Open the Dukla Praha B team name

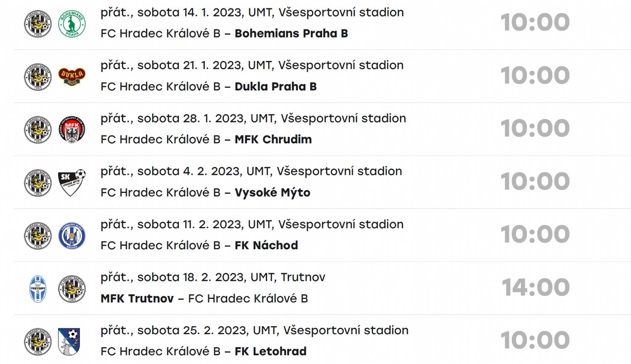(x=276, y=87)
